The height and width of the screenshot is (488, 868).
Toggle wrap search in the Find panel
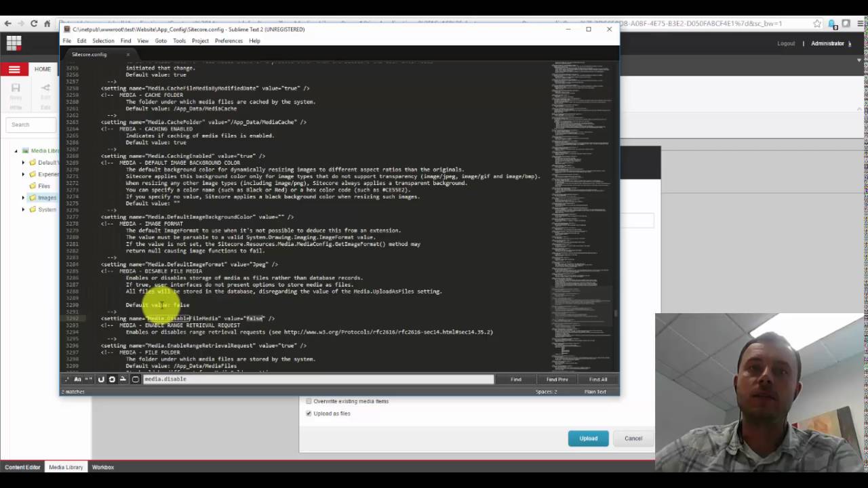point(112,379)
